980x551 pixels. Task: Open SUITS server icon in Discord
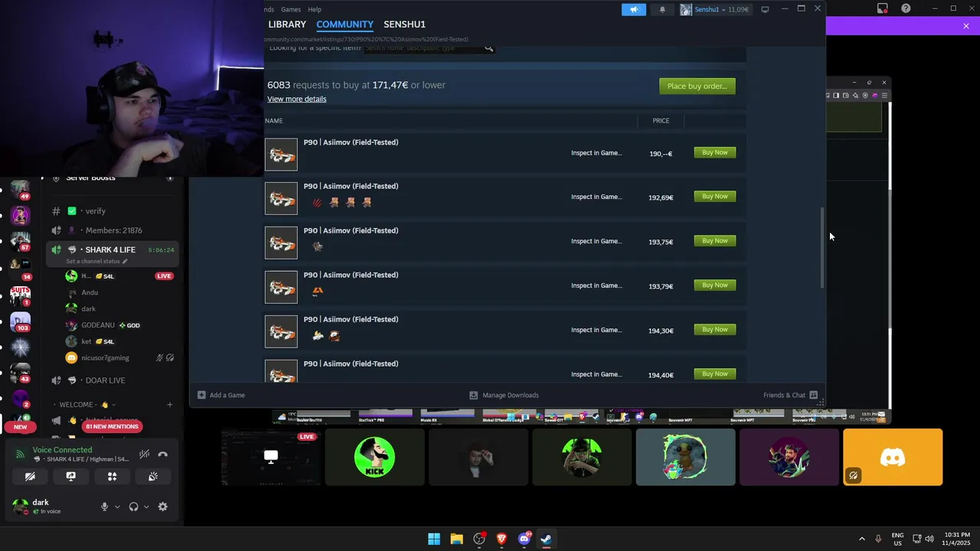[x=20, y=295]
